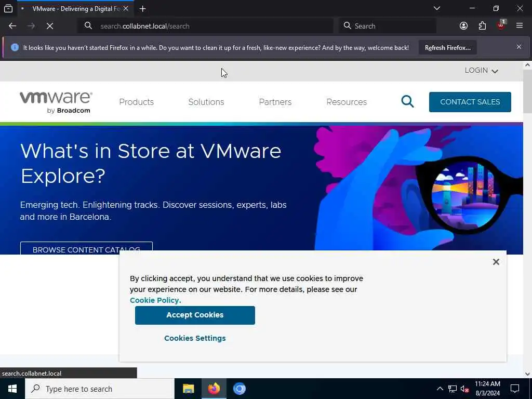Click Accept Cookies button
The width and height of the screenshot is (532, 399).
pos(195,315)
